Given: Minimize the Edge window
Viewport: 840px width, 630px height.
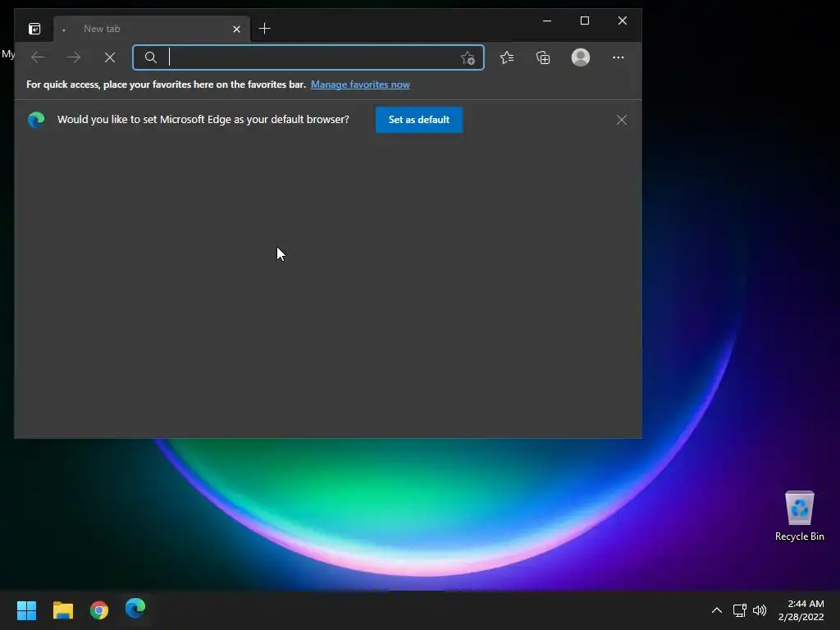Looking at the screenshot, I should pos(547,21).
